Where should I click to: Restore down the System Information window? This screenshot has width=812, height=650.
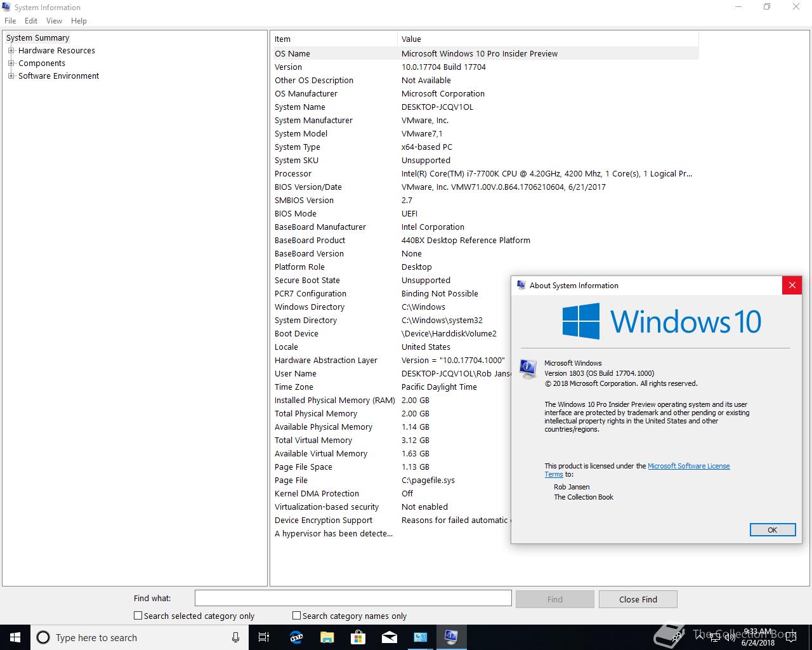(767, 7)
